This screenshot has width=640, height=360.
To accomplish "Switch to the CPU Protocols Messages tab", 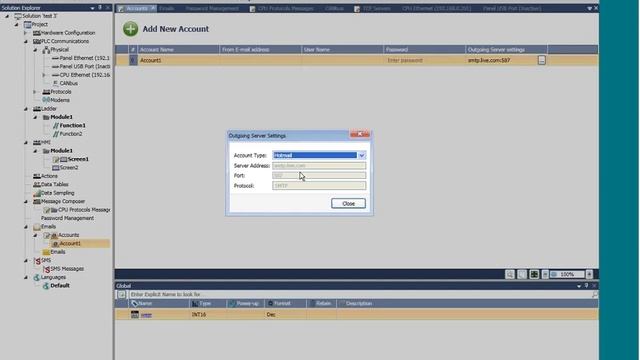I will tap(282, 9).
